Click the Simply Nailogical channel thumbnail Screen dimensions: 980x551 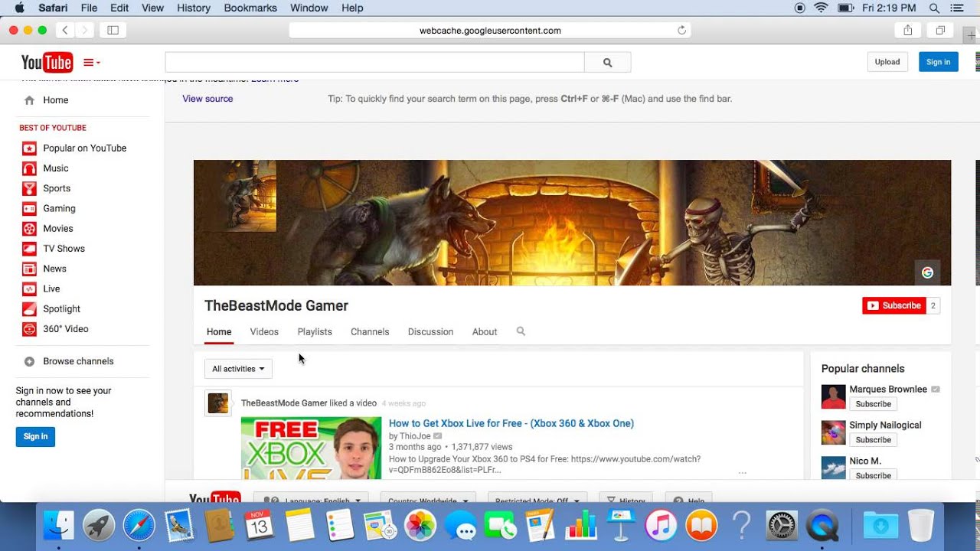pyautogui.click(x=834, y=433)
